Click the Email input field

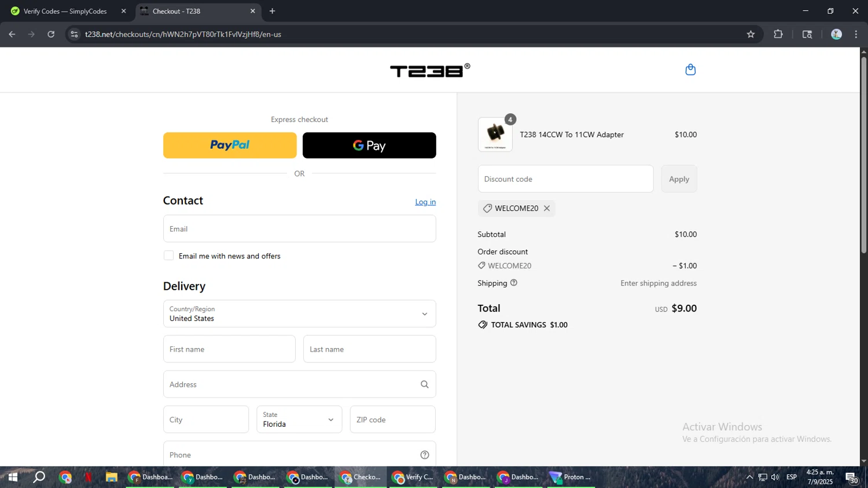click(300, 229)
